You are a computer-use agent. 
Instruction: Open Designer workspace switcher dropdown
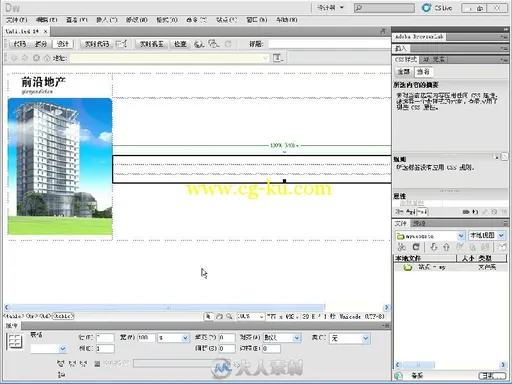pyautogui.click(x=330, y=7)
